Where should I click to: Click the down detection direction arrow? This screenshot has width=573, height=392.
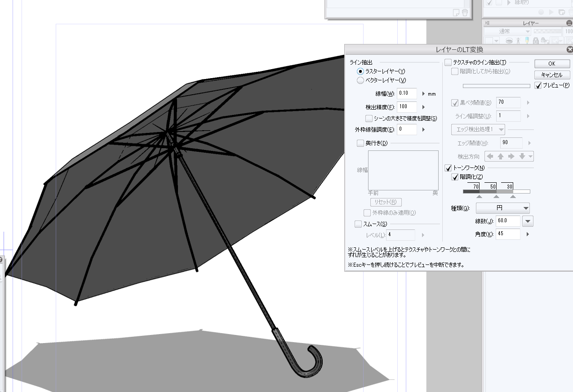point(521,156)
